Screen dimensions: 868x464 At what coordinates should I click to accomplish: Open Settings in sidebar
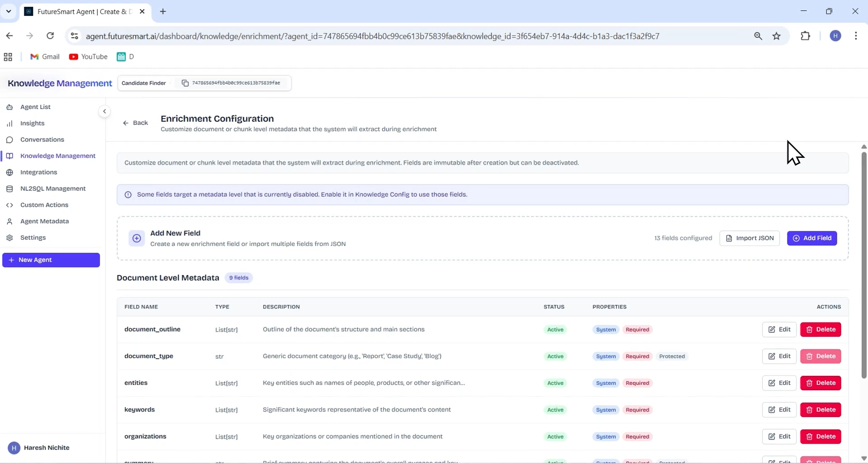33,237
